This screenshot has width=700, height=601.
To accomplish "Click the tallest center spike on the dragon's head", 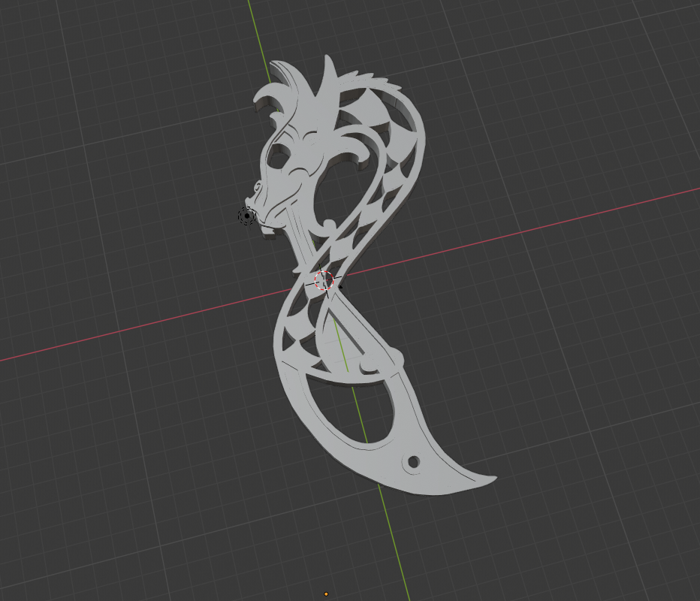I will (x=327, y=72).
